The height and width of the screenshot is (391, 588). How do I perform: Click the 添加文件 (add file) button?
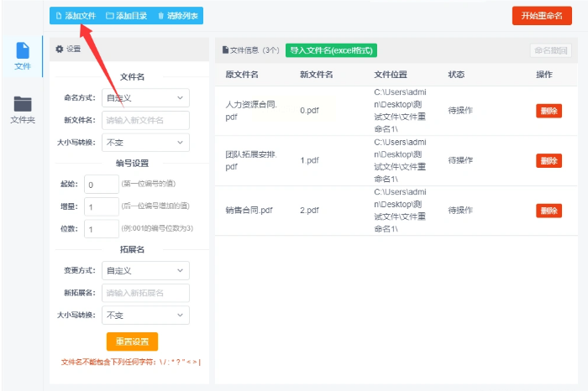[76, 16]
